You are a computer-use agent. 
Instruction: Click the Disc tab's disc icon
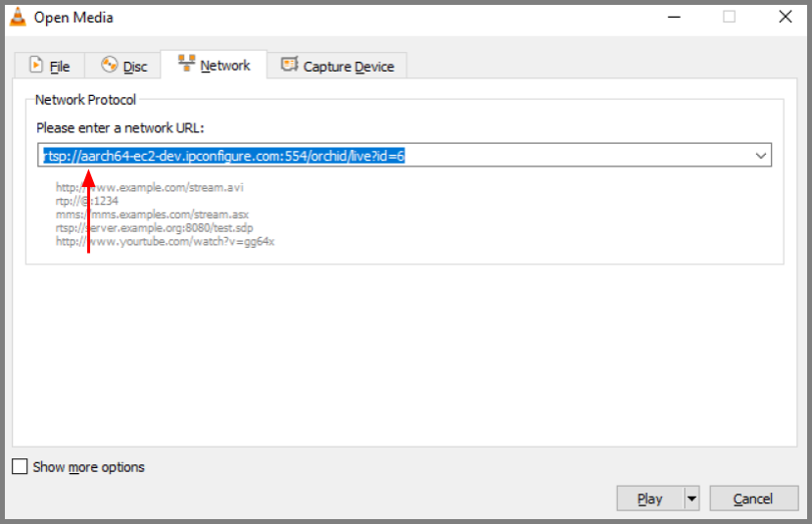109,66
